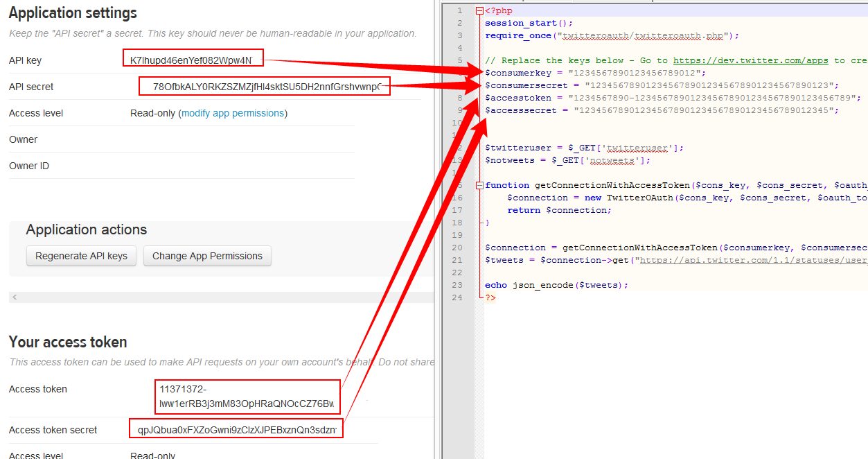The width and height of the screenshot is (868, 459).
Task: Click the left arrow of the horizontal scrollbar
Action: 15,297
